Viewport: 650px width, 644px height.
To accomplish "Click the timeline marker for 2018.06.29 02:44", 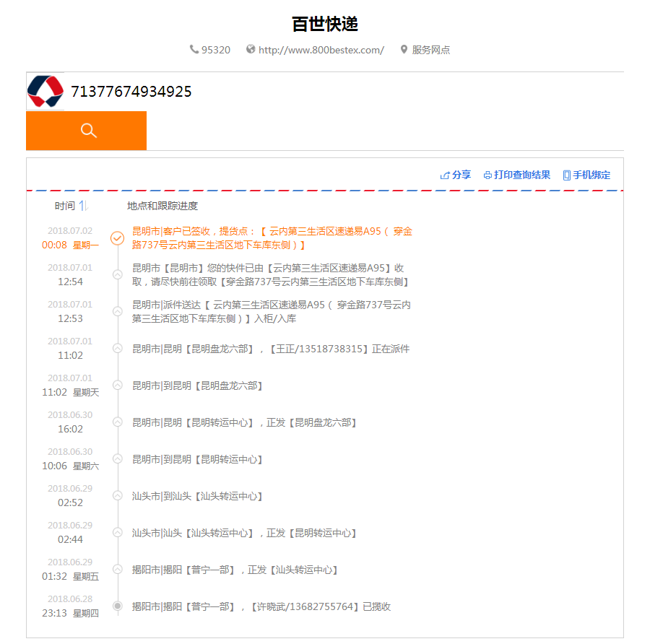I will coord(118,533).
